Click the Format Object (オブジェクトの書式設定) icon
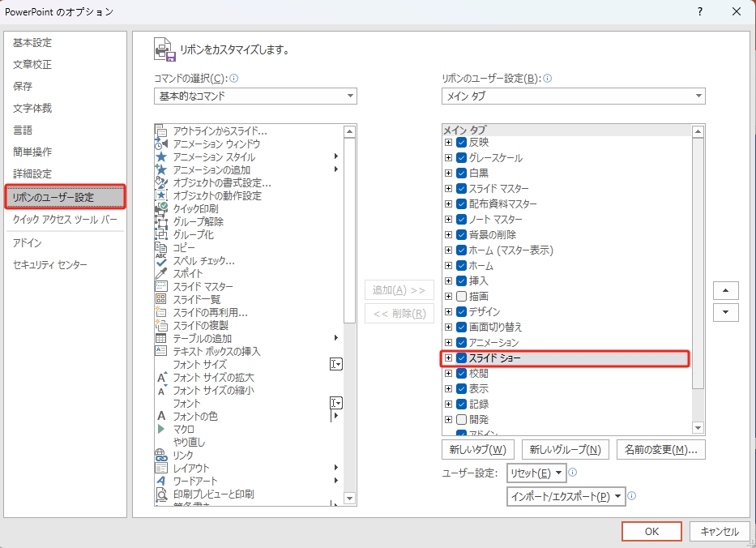 [161, 183]
